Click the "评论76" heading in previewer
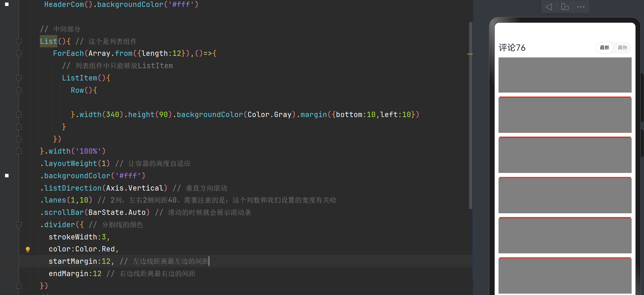The width and height of the screenshot is (644, 295). [x=512, y=48]
